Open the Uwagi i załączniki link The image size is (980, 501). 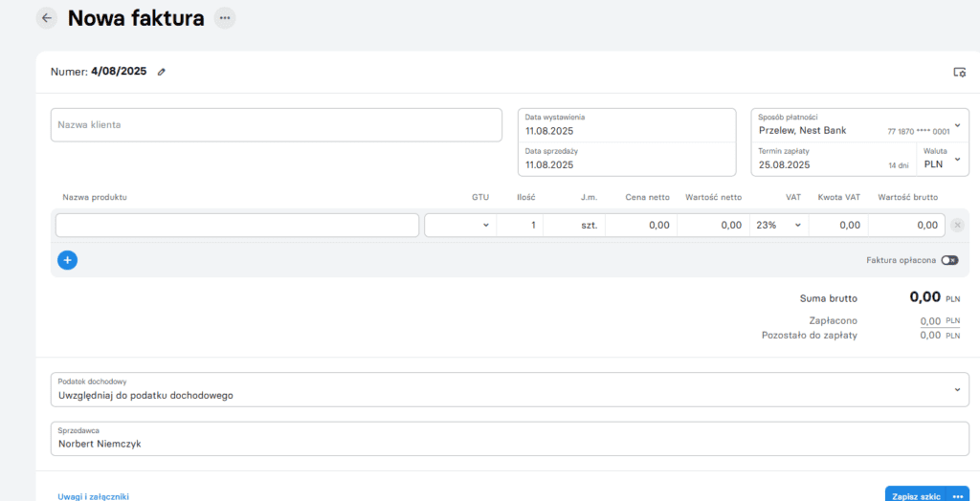tap(94, 496)
